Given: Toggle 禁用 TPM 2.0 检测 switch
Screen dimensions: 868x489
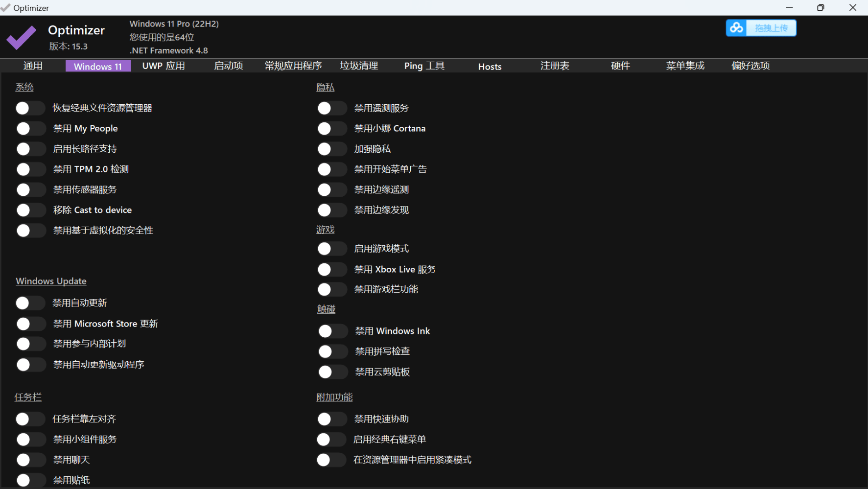Looking at the screenshot, I should pyautogui.click(x=30, y=169).
